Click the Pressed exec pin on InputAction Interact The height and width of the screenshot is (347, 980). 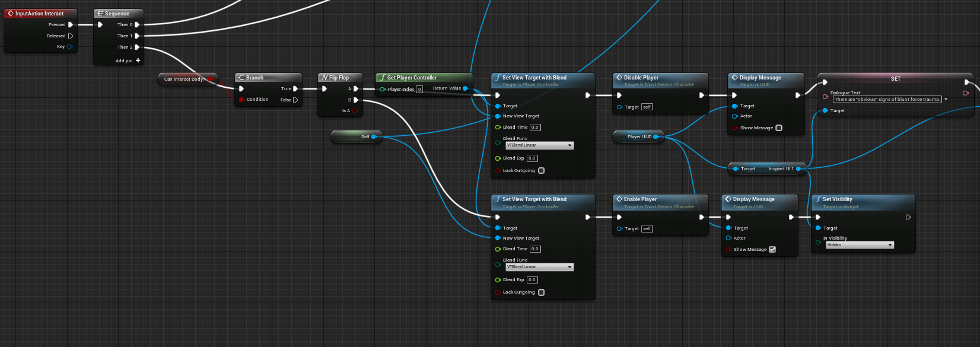71,25
